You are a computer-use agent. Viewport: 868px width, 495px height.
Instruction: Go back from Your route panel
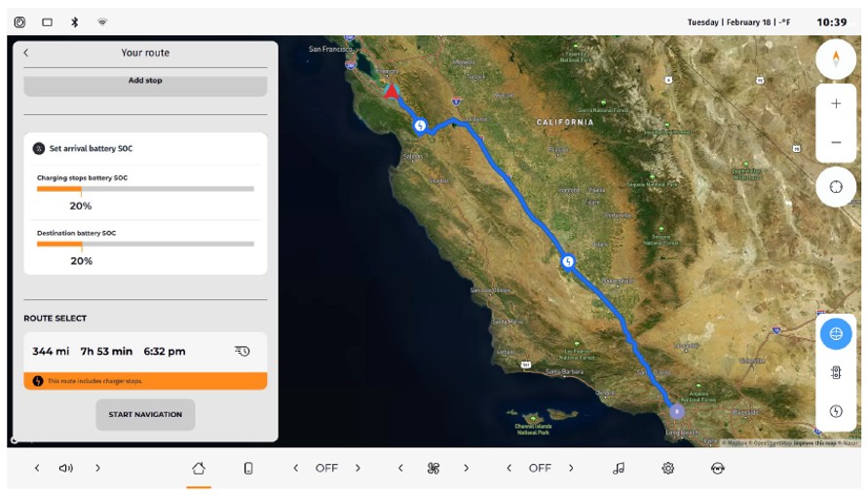point(26,54)
